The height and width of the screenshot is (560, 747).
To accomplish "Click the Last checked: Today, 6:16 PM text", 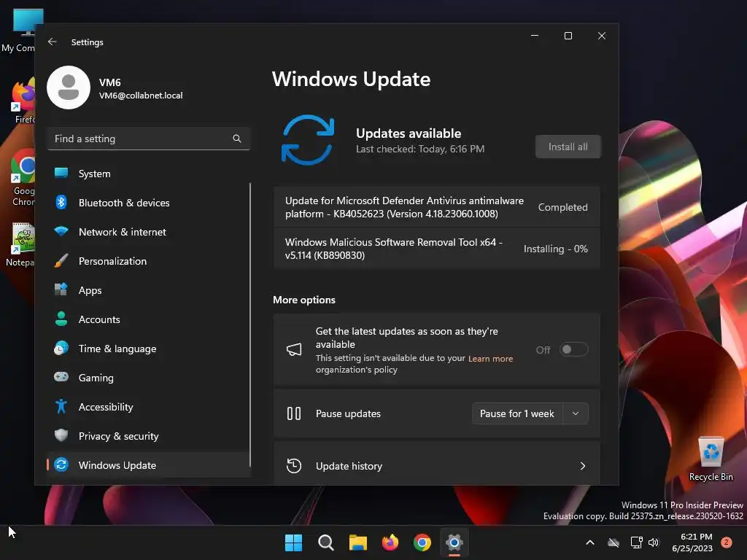I will coord(420,149).
